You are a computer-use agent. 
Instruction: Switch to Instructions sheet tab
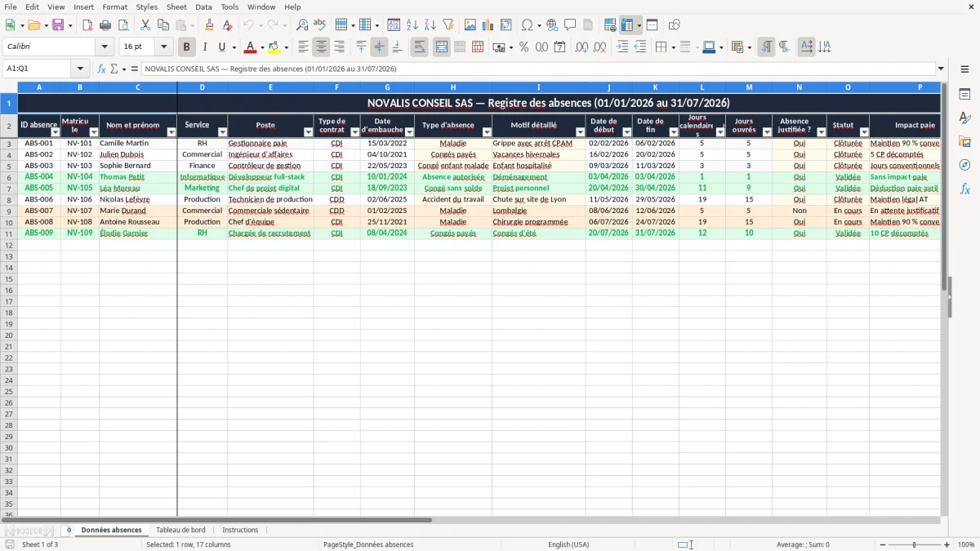pyautogui.click(x=240, y=530)
